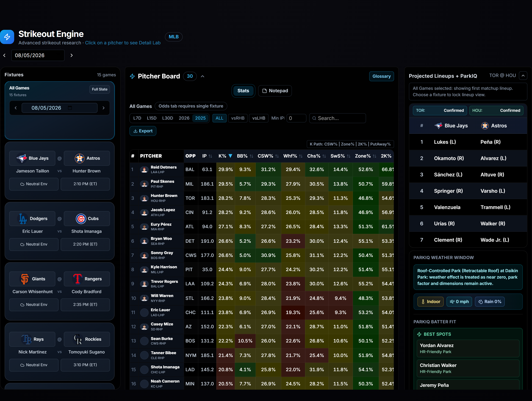Open the Glossary
This screenshot has height=401, width=532.
pos(381,76)
